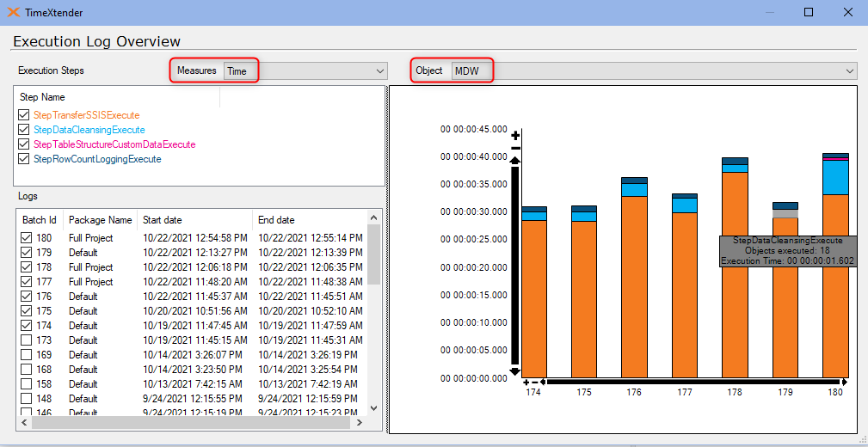Uncheck batch 180 checkbox

click(x=26, y=238)
